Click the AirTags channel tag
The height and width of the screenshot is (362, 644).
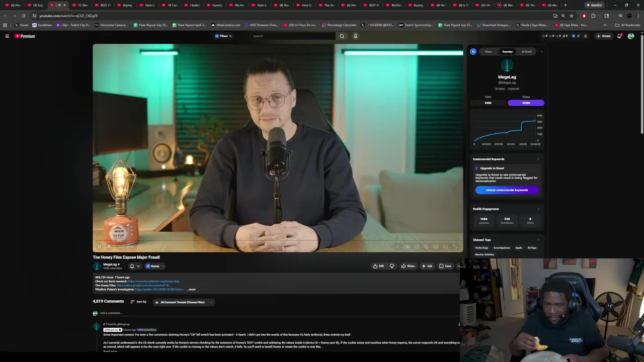[532, 248]
